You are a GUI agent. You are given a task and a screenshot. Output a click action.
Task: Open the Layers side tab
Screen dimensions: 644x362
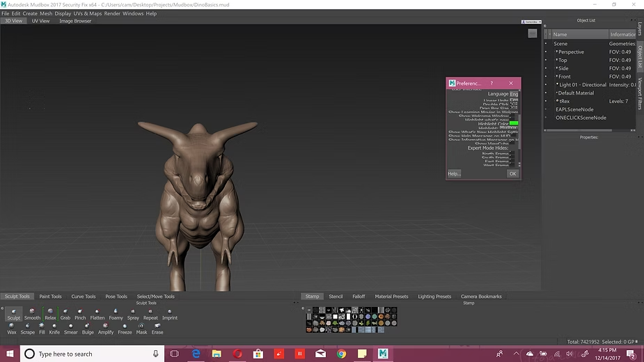coord(640,29)
